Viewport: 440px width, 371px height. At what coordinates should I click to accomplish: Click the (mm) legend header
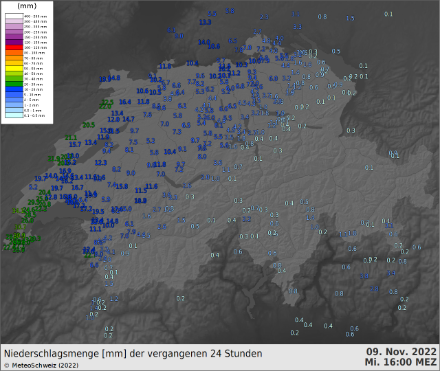coord(27,6)
